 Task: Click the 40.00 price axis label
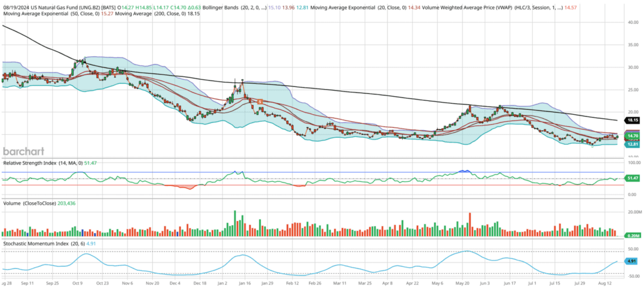(x=632, y=23)
